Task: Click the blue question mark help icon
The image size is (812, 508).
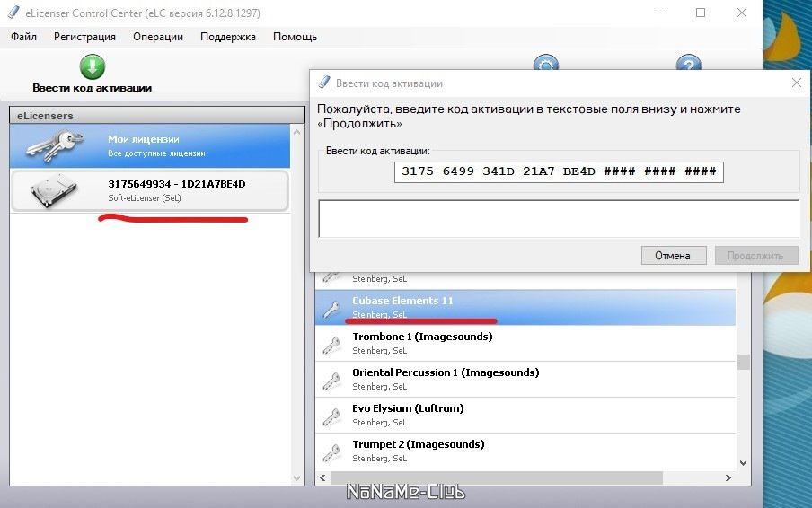Action: tap(689, 62)
